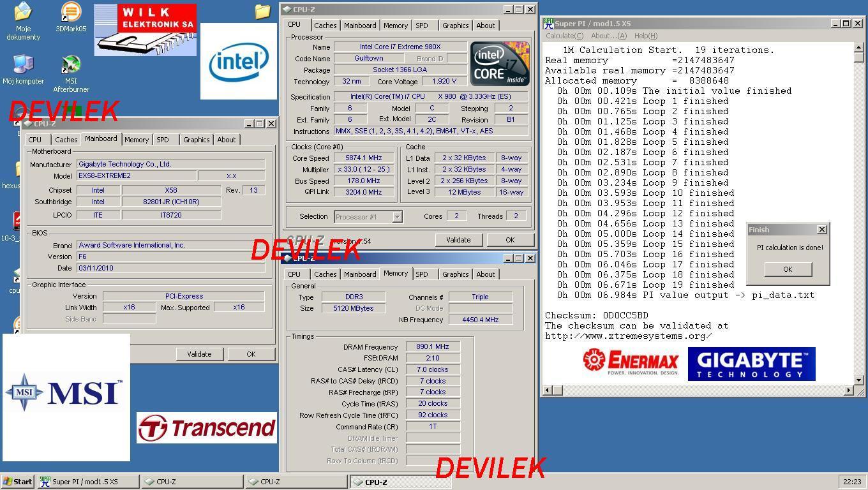868x490 pixels.
Task: Open Moje dokumenty desktop icon
Action: coord(23,21)
